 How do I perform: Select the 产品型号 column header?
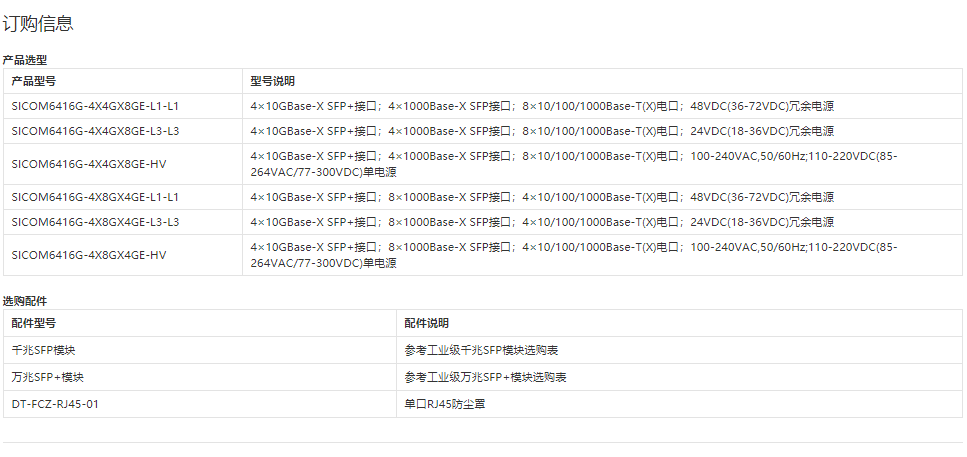33,81
